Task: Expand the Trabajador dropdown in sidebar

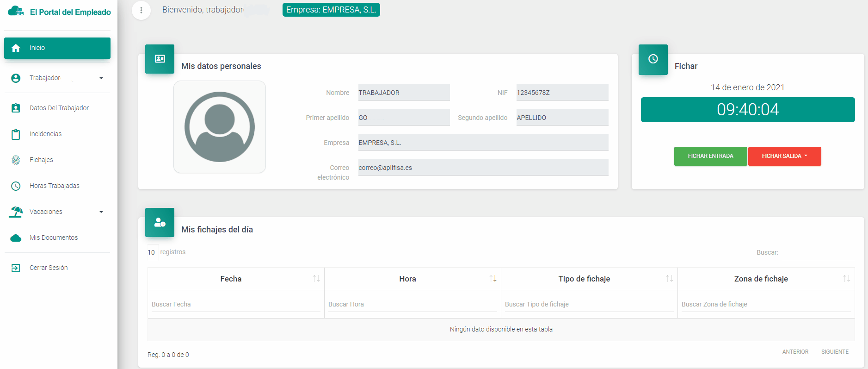Action: click(101, 78)
